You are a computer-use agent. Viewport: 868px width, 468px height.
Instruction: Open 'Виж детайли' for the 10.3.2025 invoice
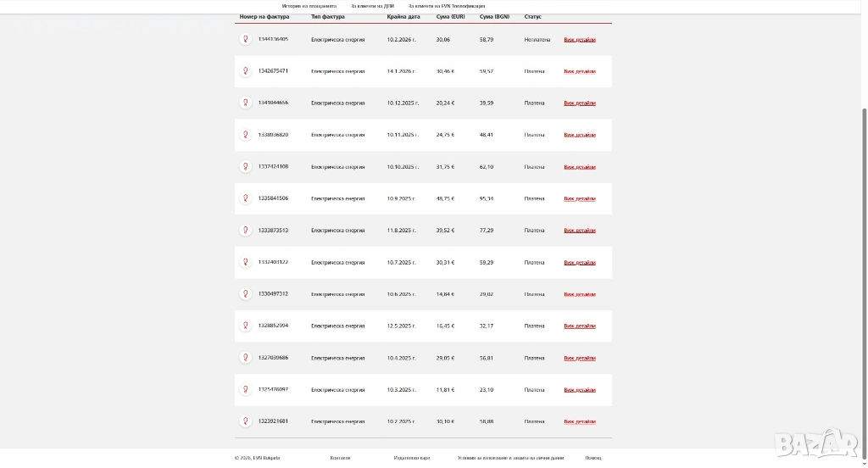(x=580, y=390)
